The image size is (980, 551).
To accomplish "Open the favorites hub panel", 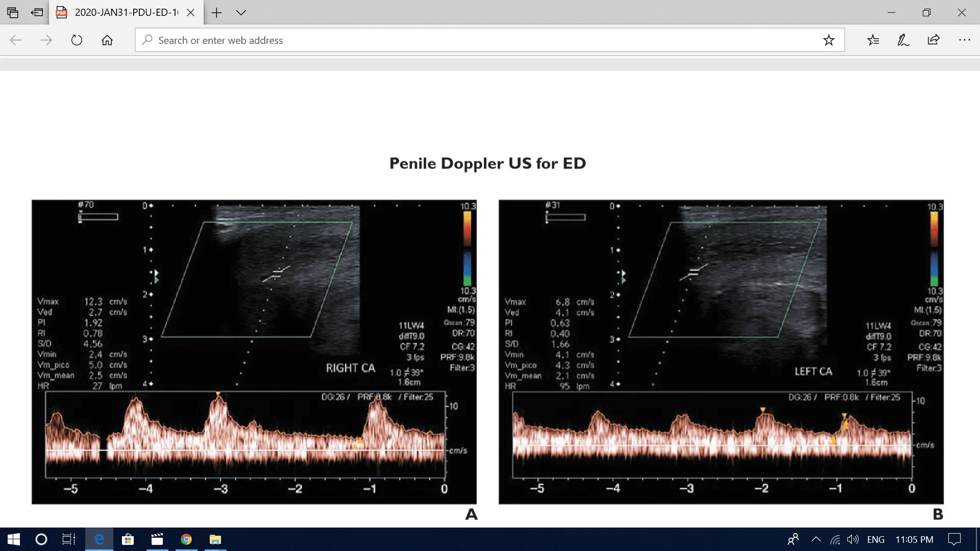I will [x=873, y=40].
